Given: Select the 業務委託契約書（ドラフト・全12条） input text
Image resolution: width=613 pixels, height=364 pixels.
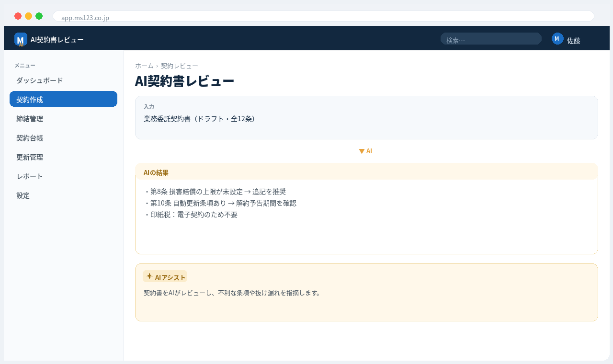Looking at the screenshot, I should [199, 118].
